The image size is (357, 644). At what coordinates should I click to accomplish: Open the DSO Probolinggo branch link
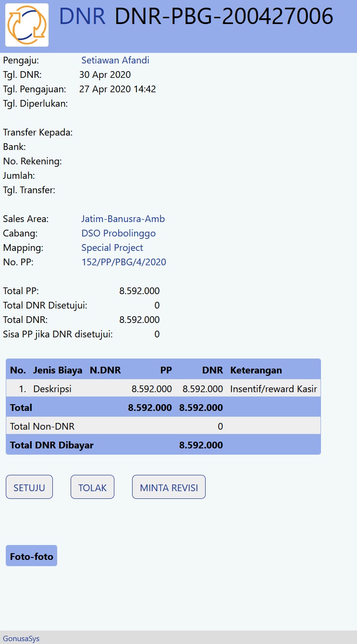118,233
